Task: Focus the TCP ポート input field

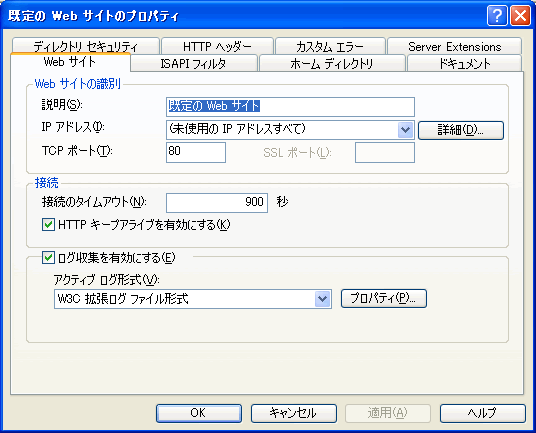Action: point(196,152)
